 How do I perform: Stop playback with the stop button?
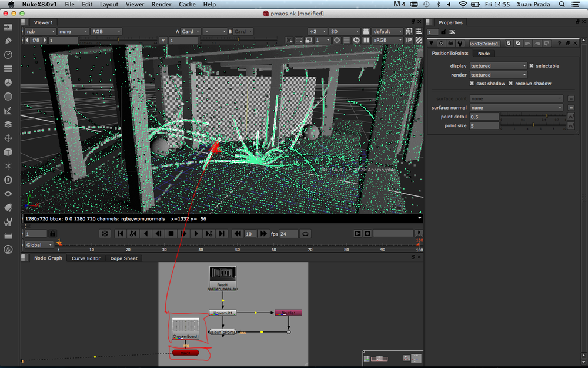pyautogui.click(x=171, y=234)
